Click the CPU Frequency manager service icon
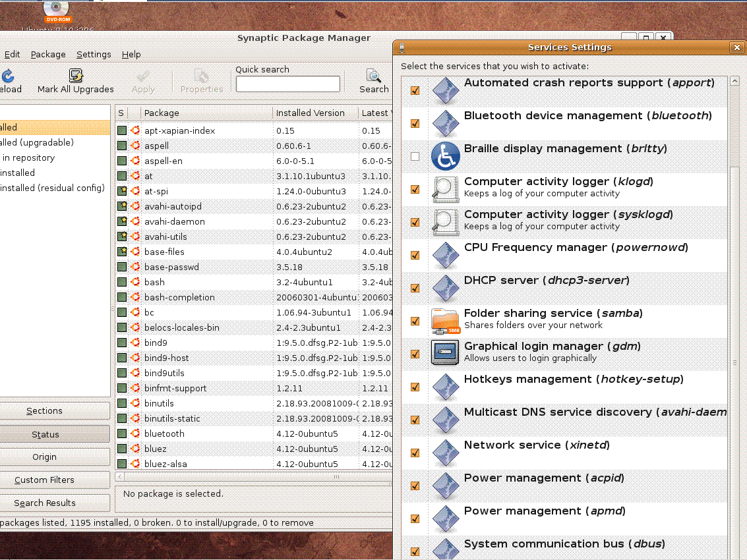747x560 pixels. click(x=446, y=255)
